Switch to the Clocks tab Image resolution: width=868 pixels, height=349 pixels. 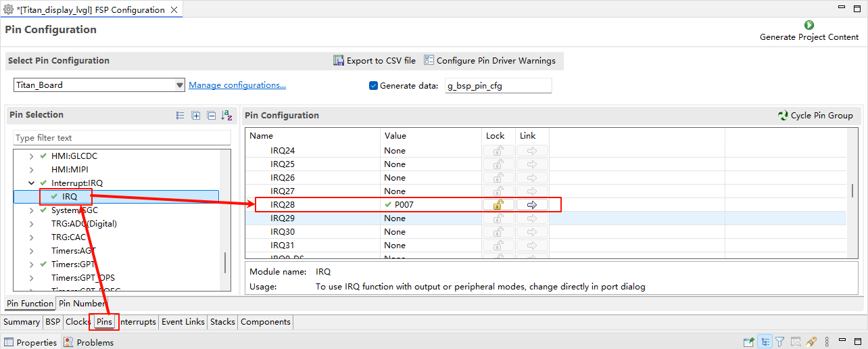78,322
